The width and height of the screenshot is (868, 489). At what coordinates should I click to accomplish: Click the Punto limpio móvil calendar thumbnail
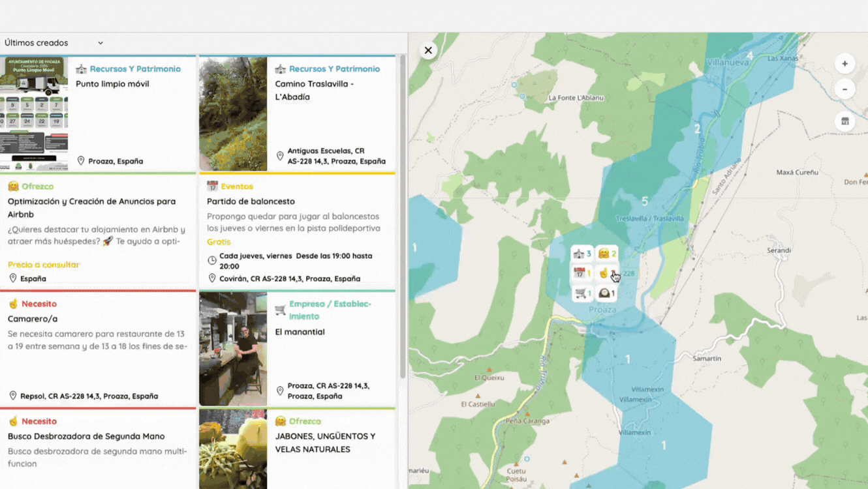34,114
